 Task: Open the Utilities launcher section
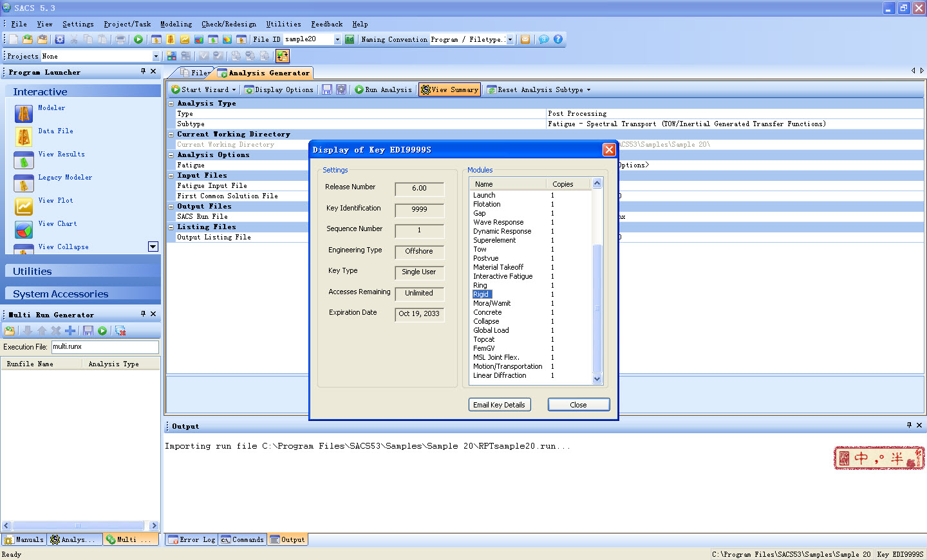click(82, 272)
